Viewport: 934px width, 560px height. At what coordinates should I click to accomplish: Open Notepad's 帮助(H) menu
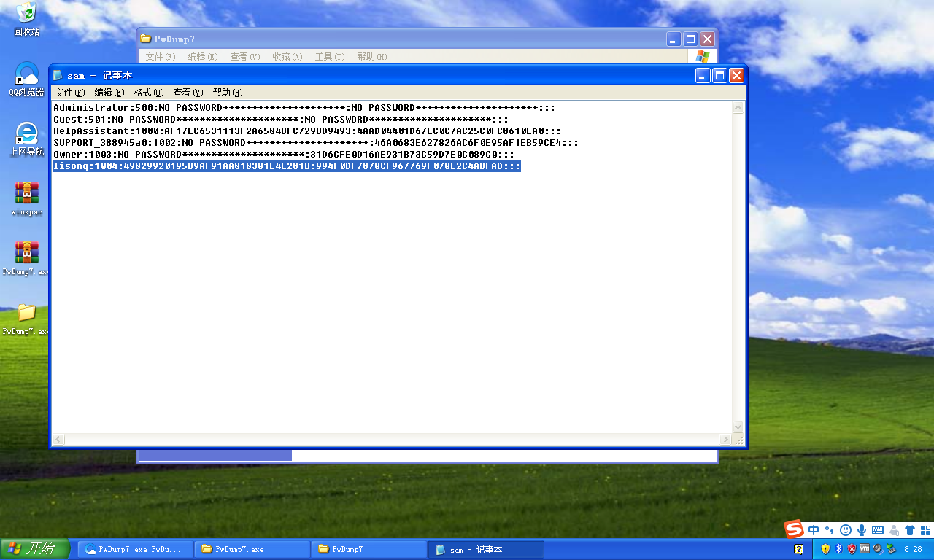click(x=228, y=93)
